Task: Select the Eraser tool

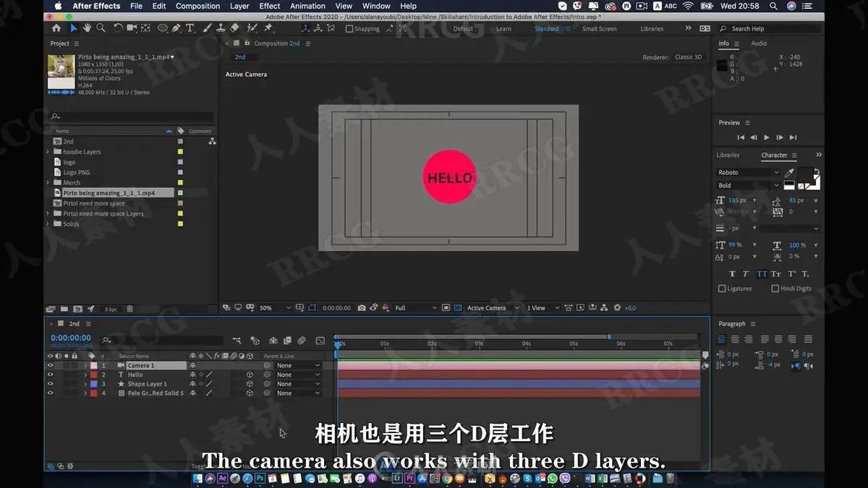Action: (x=234, y=28)
